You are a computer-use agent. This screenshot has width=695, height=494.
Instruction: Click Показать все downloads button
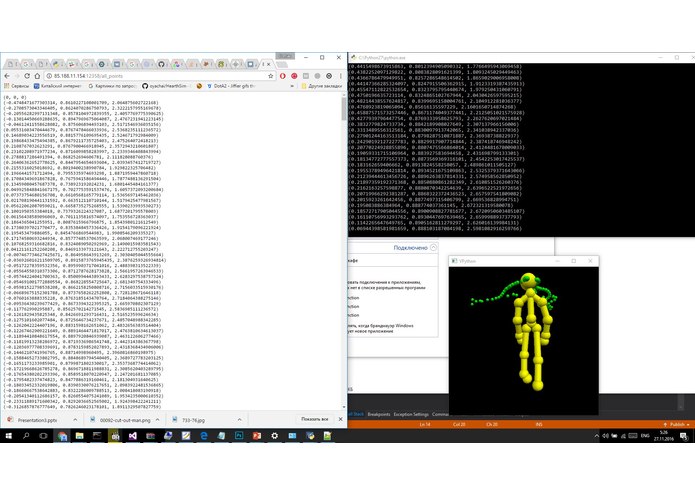pyautogui.click(x=315, y=419)
